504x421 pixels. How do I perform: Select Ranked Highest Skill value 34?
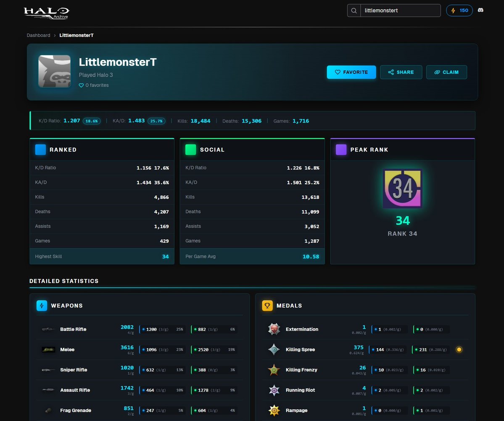click(x=165, y=257)
